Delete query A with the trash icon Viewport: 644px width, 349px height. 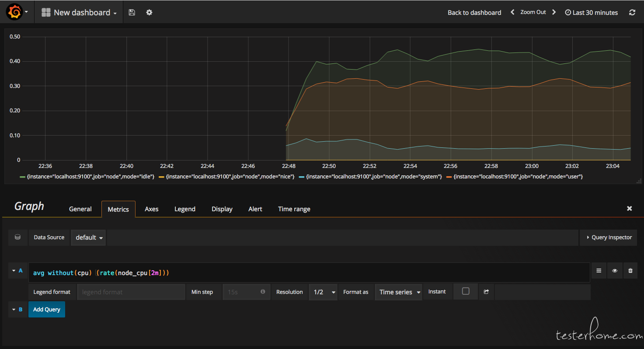pyautogui.click(x=630, y=271)
